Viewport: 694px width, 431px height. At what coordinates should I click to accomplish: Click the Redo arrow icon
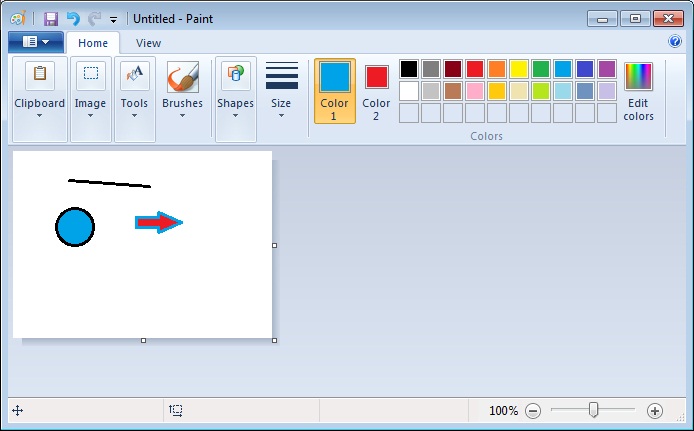coord(94,19)
